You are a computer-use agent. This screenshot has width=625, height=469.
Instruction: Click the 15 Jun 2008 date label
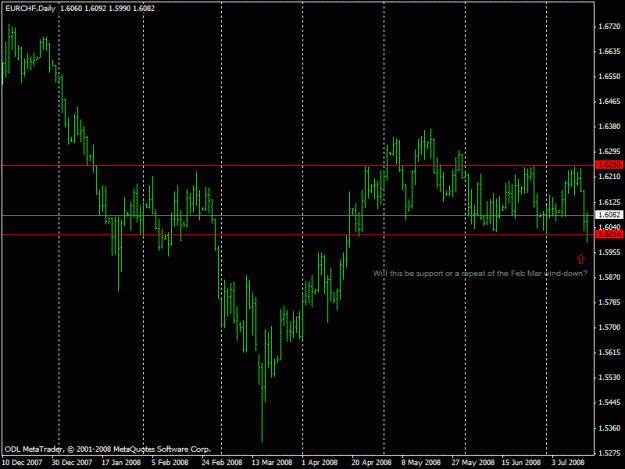click(x=521, y=462)
